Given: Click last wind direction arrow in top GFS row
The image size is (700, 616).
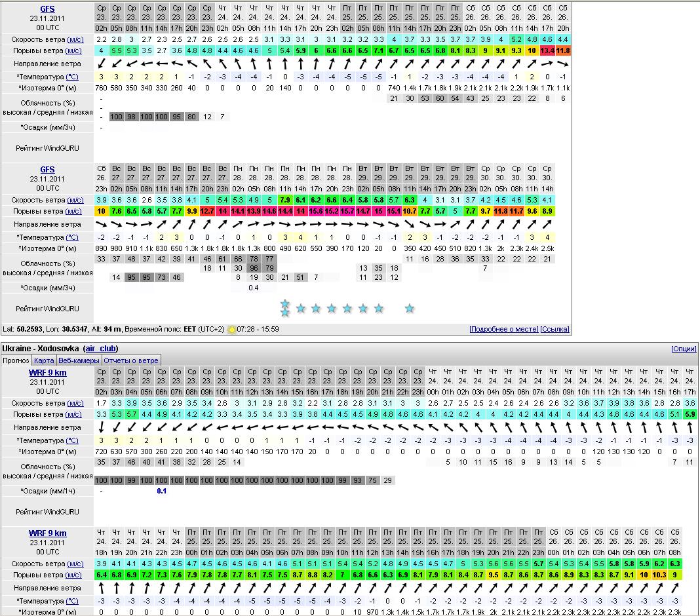Looking at the screenshot, I should [563, 64].
